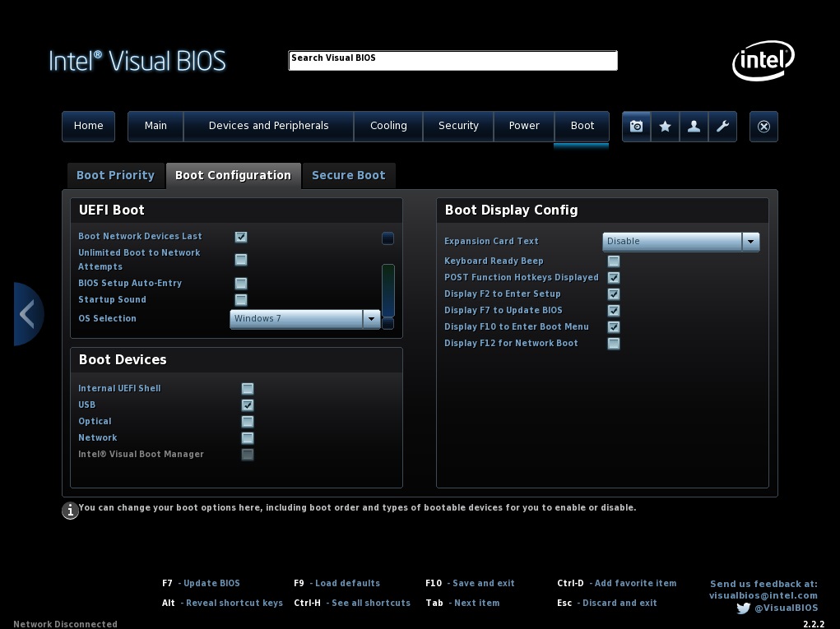Enable Startup Sound checkbox
Screen dimensions: 840x629
tap(241, 300)
